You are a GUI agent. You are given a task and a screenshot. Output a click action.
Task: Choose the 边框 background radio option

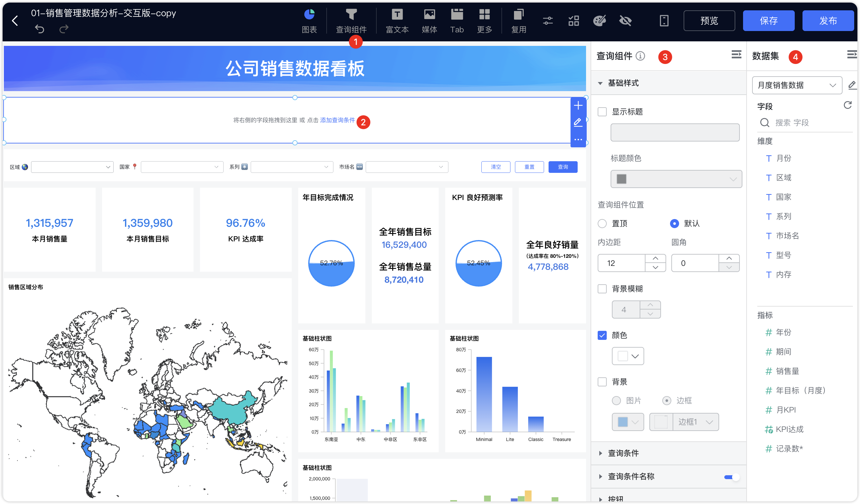pos(666,401)
